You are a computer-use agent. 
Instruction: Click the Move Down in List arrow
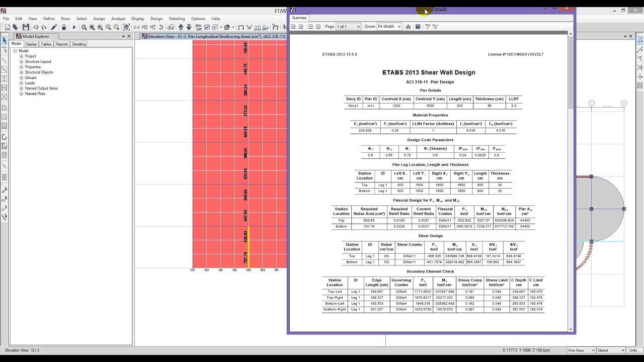[189, 27]
